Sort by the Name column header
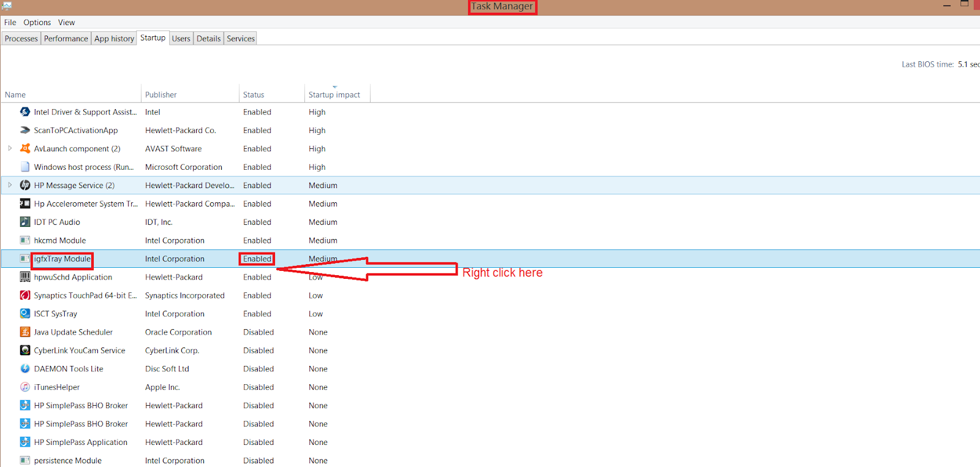The height and width of the screenshot is (467, 980). pyautogui.click(x=71, y=94)
